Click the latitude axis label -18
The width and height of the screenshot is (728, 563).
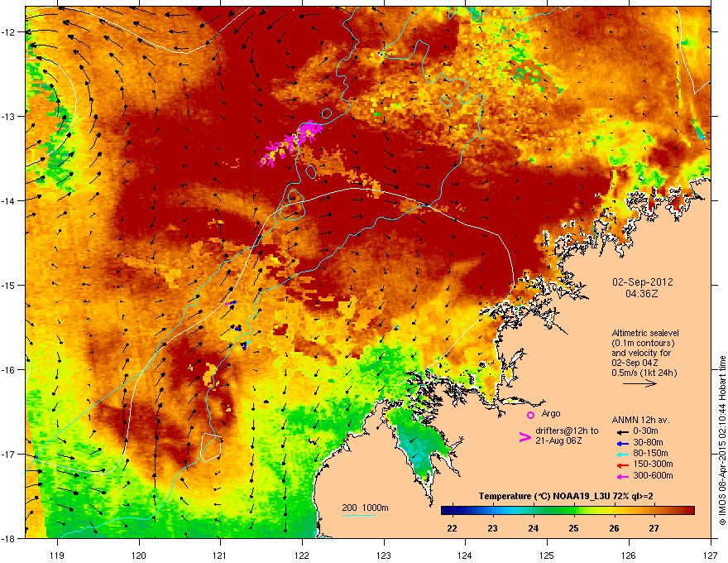point(8,538)
